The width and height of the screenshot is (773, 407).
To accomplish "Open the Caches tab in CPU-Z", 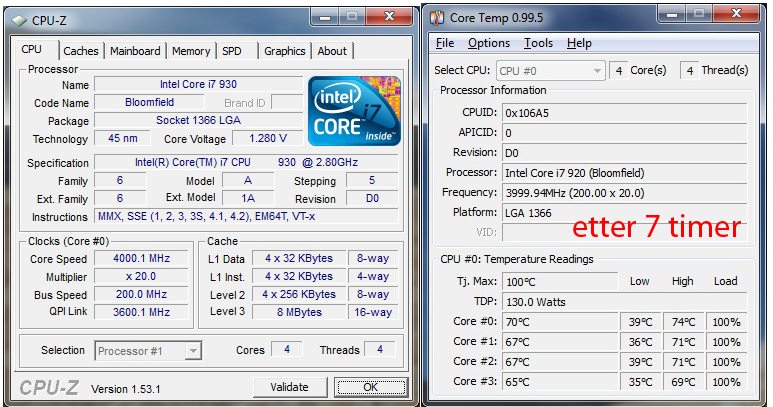I will [81, 51].
